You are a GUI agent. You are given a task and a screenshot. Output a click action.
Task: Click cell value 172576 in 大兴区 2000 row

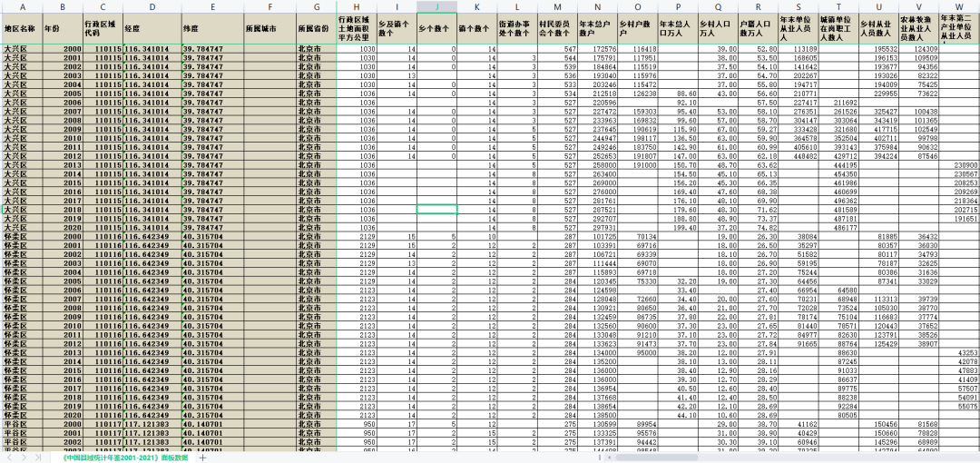[598, 49]
